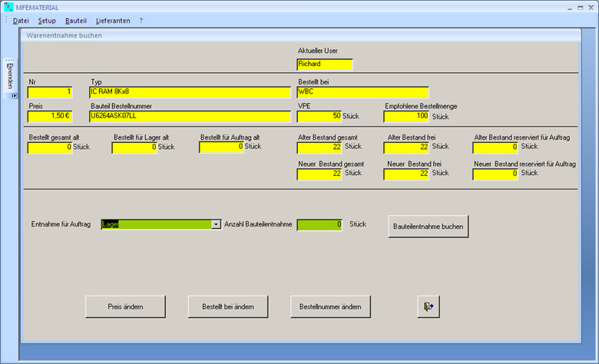Click the Anzahl Bauteilentnahme input field
The image size is (599, 364).
[319, 224]
